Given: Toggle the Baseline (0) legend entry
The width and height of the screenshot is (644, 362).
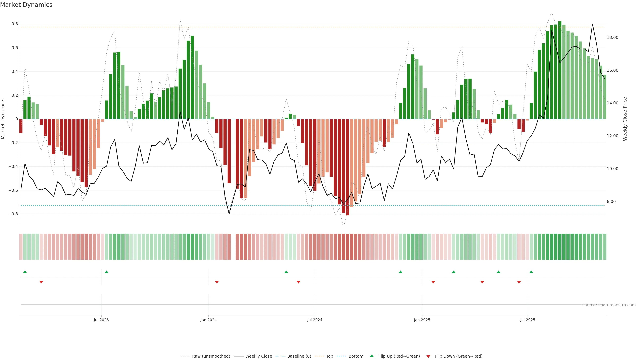Looking at the screenshot, I should [x=299, y=356].
